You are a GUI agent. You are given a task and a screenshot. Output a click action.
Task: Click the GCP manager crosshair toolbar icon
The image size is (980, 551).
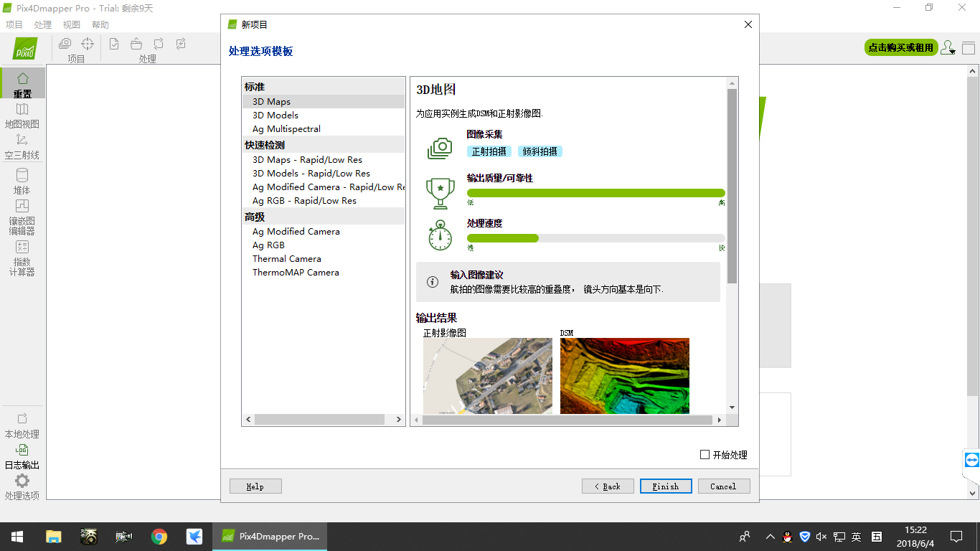click(x=88, y=44)
